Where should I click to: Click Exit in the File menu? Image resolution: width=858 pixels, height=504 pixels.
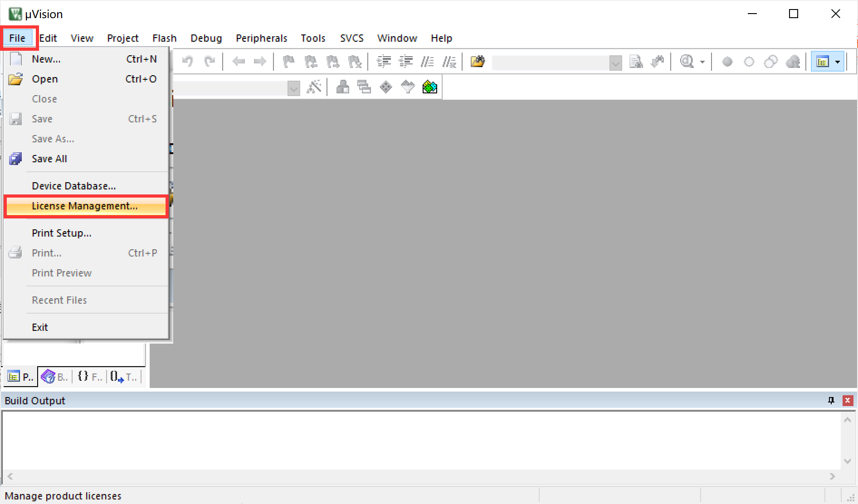click(x=86, y=327)
